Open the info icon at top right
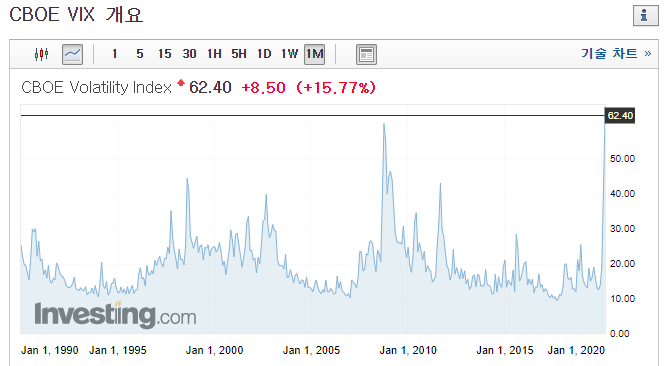The height and width of the screenshot is (366, 668). point(645,16)
